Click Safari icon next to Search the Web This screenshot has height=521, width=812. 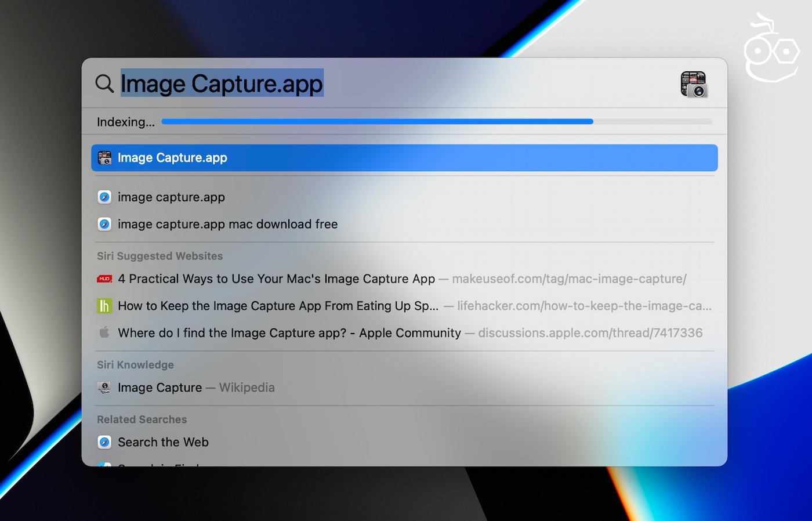104,442
